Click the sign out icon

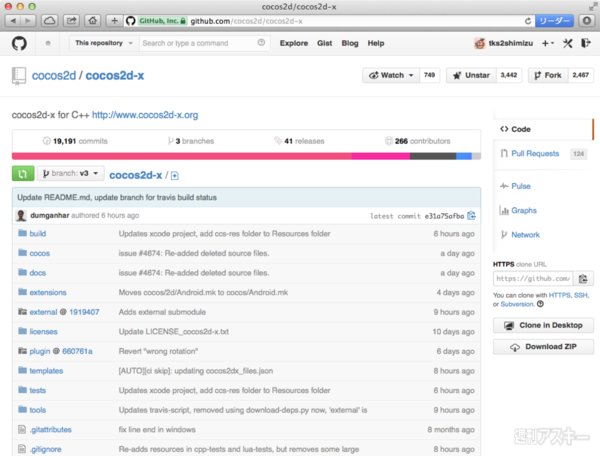(585, 43)
